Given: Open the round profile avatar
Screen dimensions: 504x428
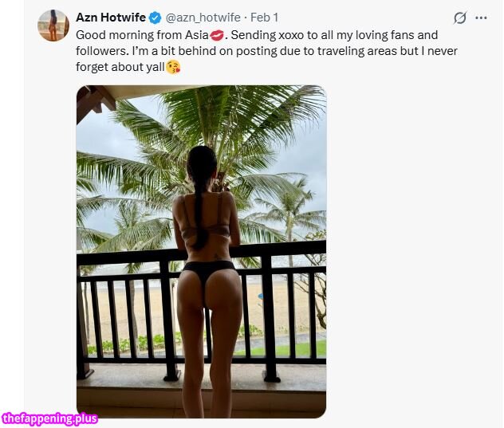Looking at the screenshot, I should coord(53,26).
